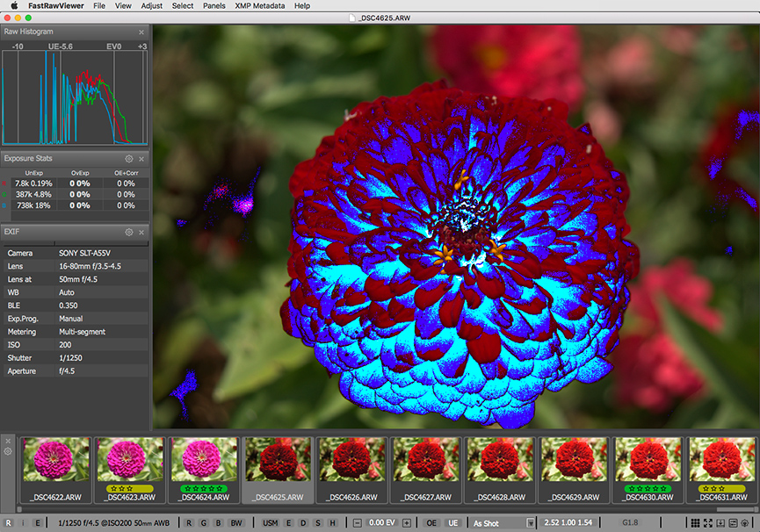Toggle UE underexposure indicator
This screenshot has width=760, height=532.
pyautogui.click(x=453, y=523)
